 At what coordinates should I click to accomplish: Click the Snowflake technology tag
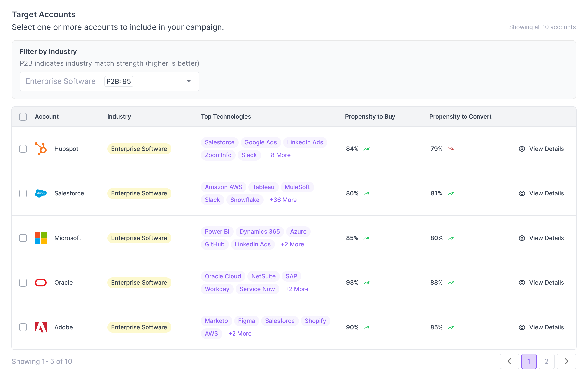tap(245, 200)
